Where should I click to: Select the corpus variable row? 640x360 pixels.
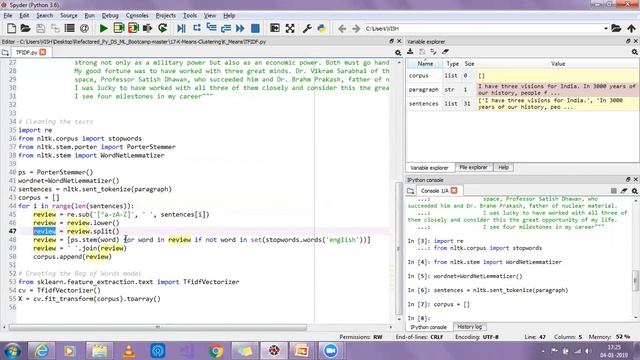[x=522, y=76]
